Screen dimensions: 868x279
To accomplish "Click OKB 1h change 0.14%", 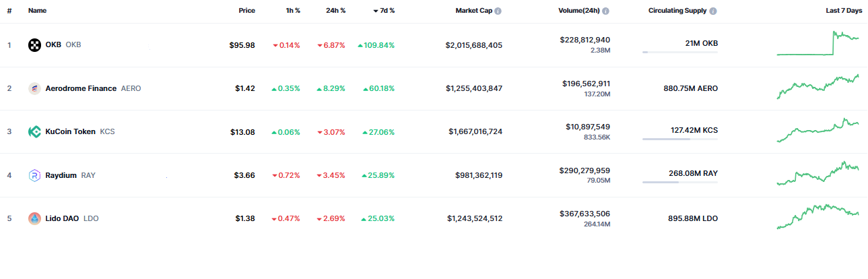I will (x=287, y=45).
